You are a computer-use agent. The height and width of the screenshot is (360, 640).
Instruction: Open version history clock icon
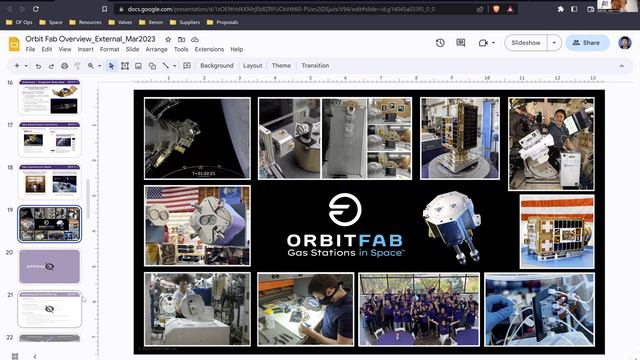click(x=440, y=43)
